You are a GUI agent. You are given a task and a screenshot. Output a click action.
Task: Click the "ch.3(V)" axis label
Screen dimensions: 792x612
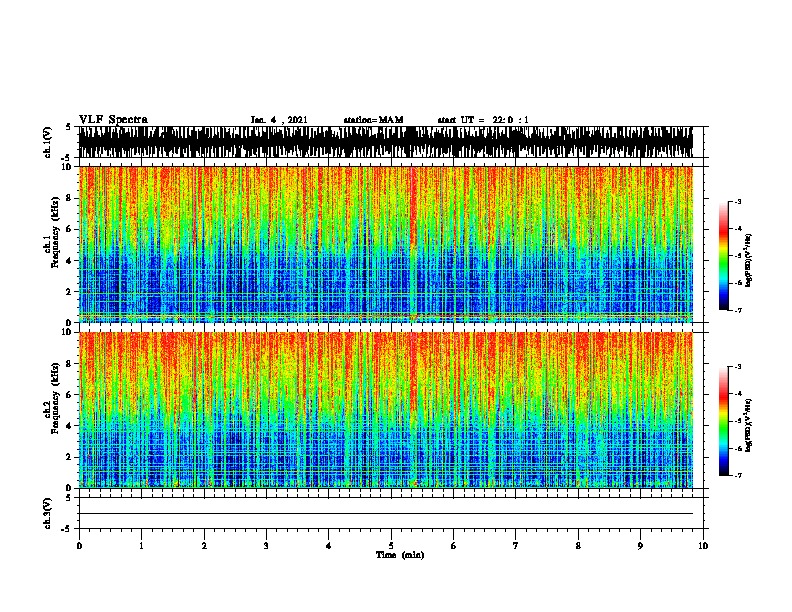tap(47, 513)
